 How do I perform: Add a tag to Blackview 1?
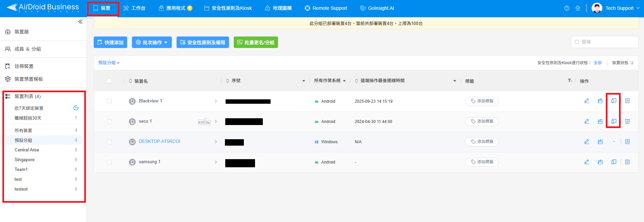click(482, 101)
